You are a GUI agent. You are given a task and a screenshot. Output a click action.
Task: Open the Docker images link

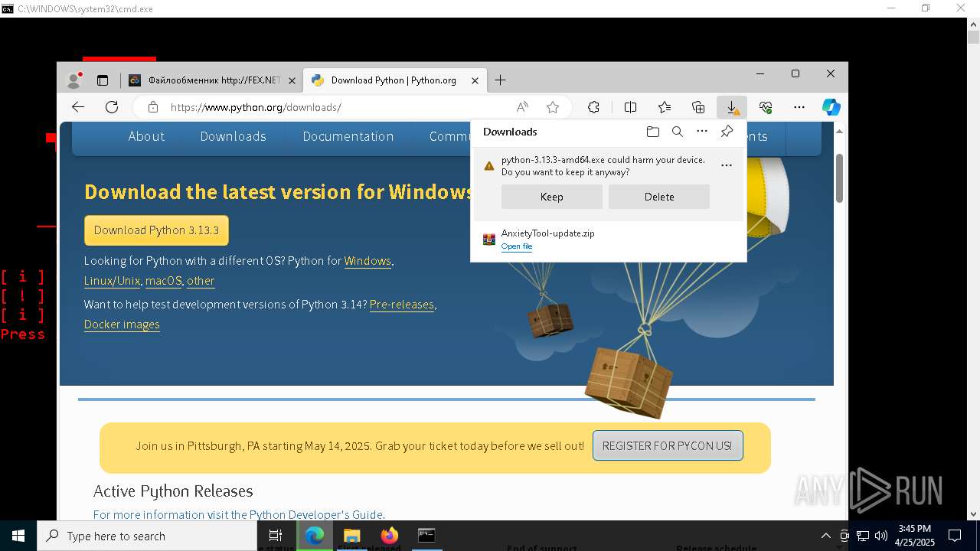[122, 324]
